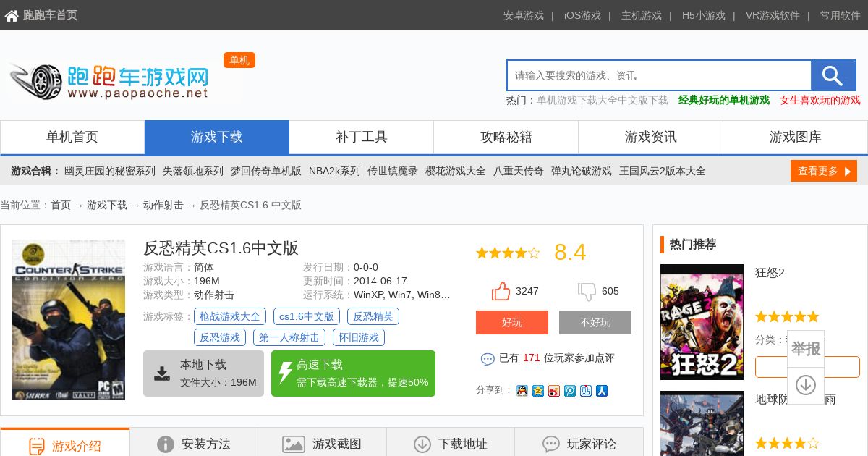Open the 枪战游戏大全 tag
The width and height of the screenshot is (868, 456).
tap(230, 316)
